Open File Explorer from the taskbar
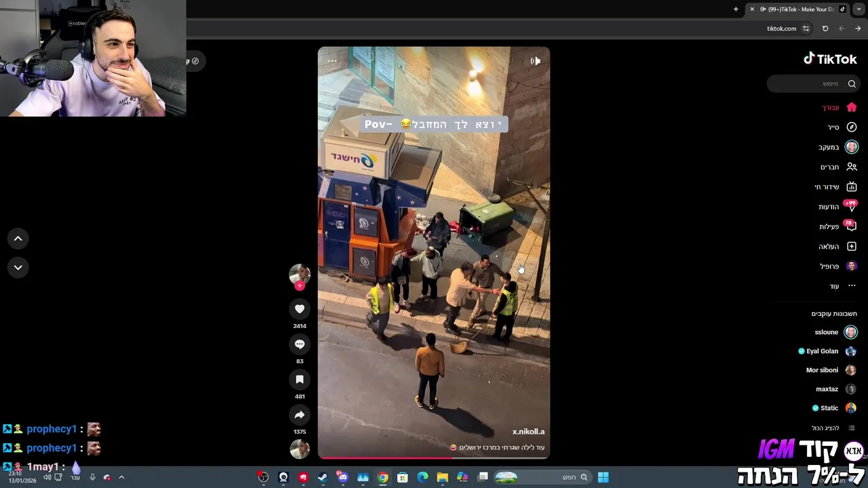868x488 pixels. point(443,477)
